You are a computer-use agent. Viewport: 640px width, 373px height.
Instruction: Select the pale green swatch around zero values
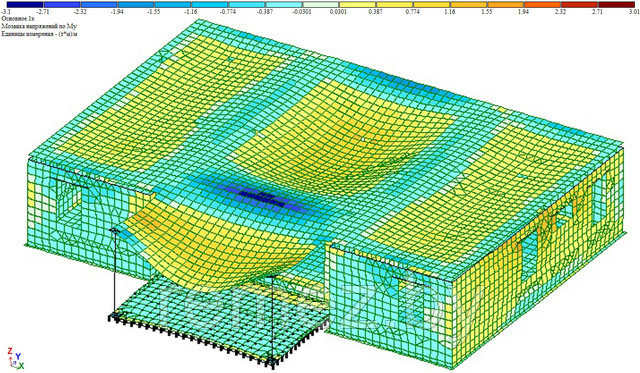click(x=320, y=4)
